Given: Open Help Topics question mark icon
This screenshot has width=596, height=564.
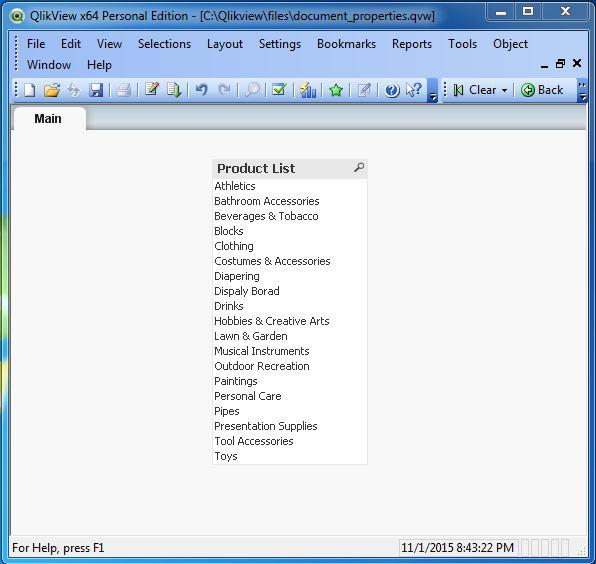Looking at the screenshot, I should point(392,91).
